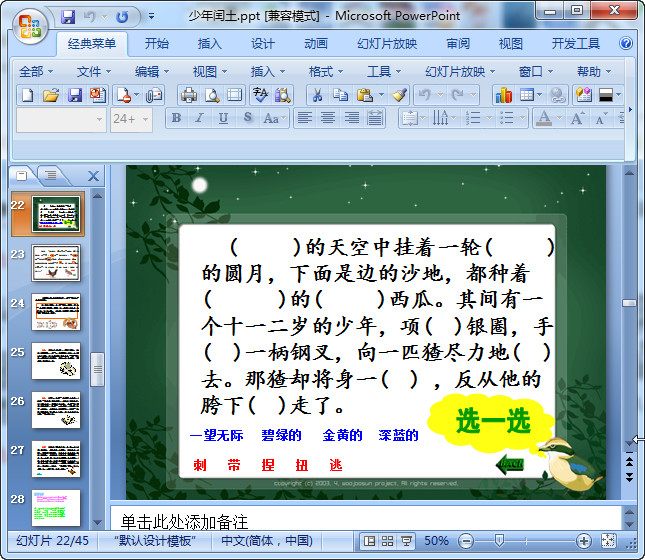645x560 pixels.
Task: Click decrease font size icon
Action: pyautogui.click(x=601, y=119)
